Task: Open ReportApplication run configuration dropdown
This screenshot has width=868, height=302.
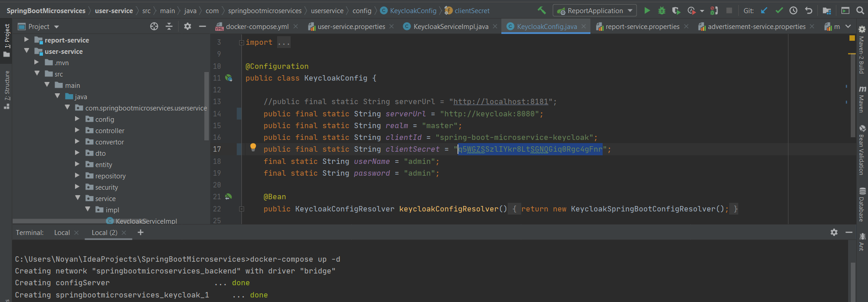Action: pyautogui.click(x=595, y=10)
